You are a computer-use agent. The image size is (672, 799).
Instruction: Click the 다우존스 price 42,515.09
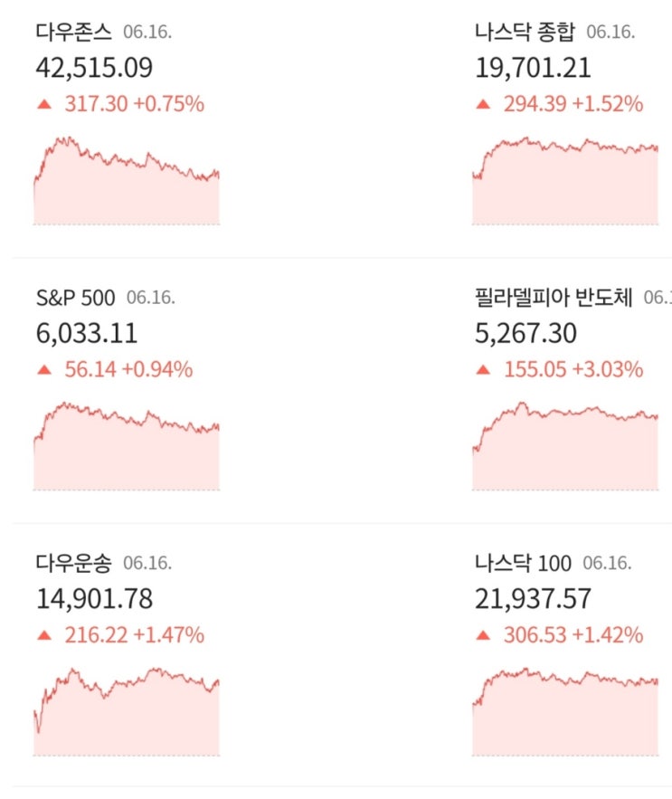click(94, 68)
